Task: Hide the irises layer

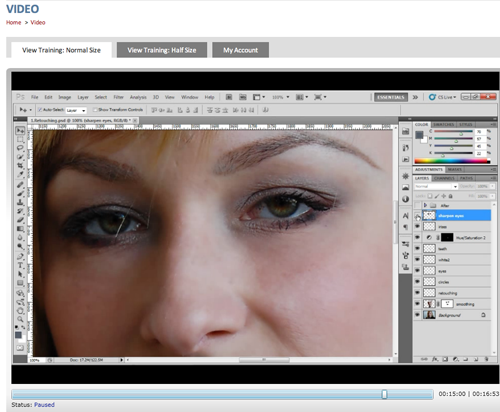Action: click(417, 226)
